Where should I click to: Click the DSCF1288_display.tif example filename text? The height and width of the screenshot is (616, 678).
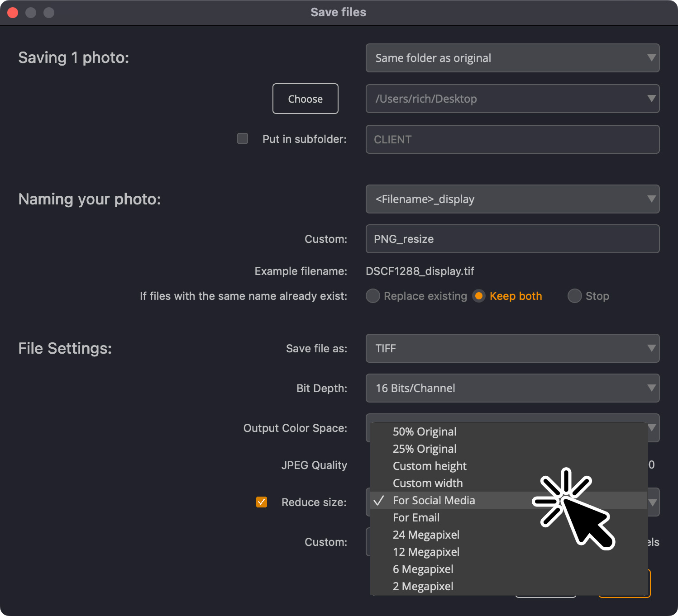coord(420,271)
